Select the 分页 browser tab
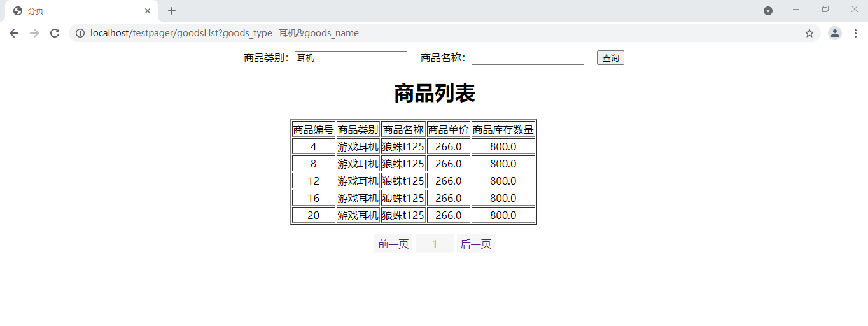868x326 pixels. (81, 11)
